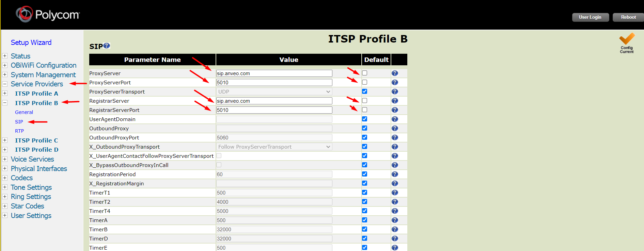Open Ring Settings link

31,197
